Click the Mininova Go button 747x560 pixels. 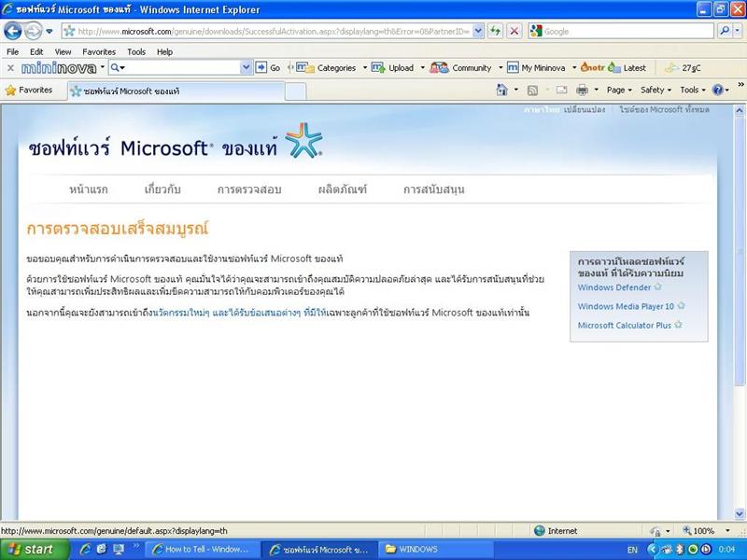pyautogui.click(x=268, y=67)
